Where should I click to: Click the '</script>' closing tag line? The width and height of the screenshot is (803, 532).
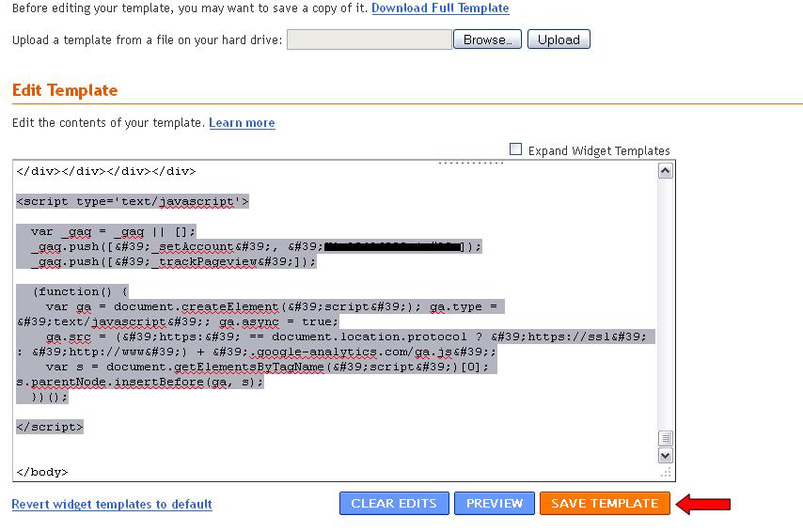[50, 427]
